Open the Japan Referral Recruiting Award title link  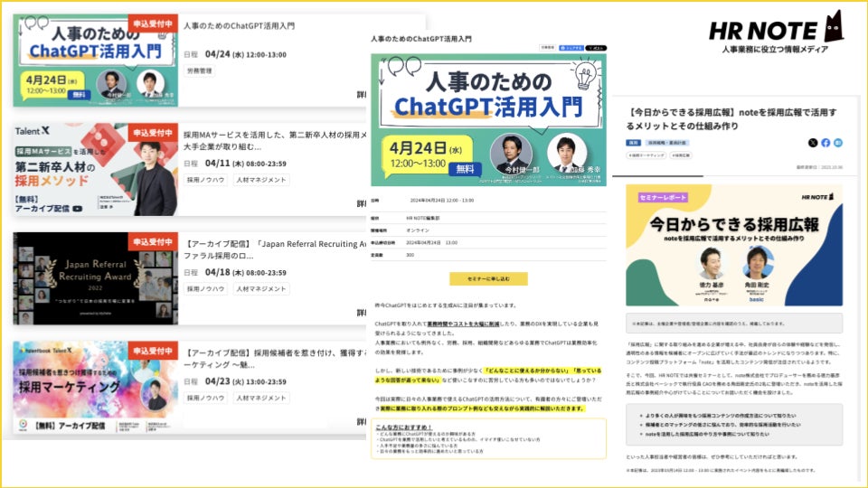[275, 249]
